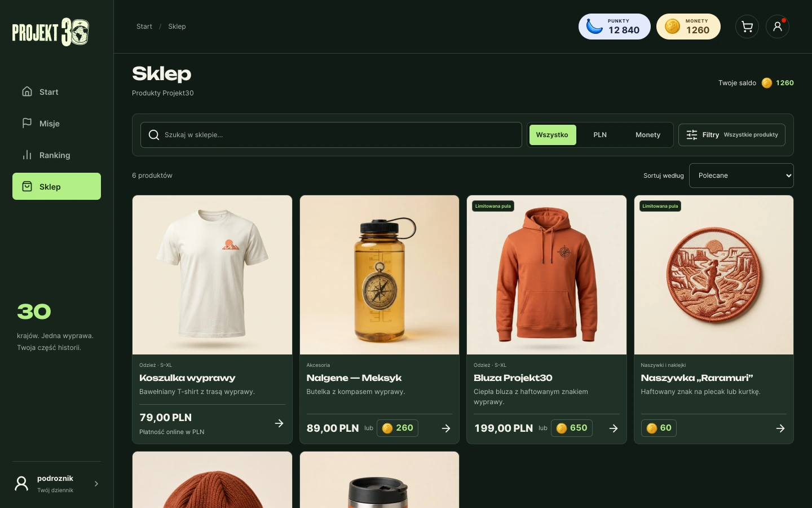Click the Raramuri patch image
812x508 pixels.
pyautogui.click(x=714, y=275)
